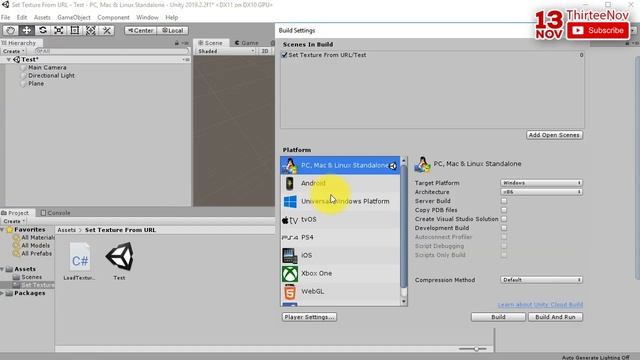Open All Models favorite search
640x360 pixels.
35,245
